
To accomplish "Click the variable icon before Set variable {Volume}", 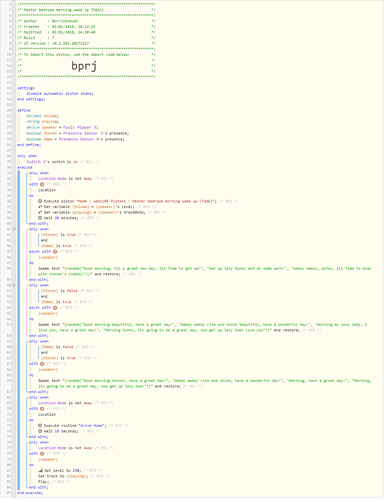I will click(x=40, y=207).
